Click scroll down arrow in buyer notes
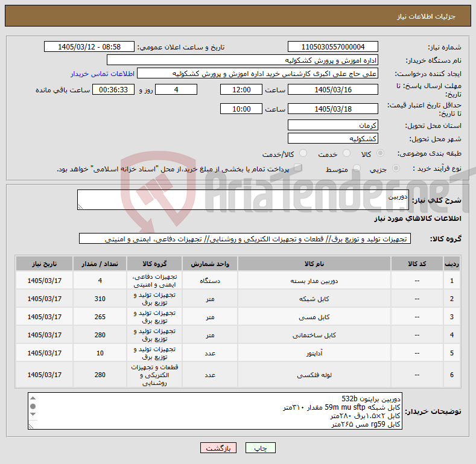The image size is (476, 464). 33,415
